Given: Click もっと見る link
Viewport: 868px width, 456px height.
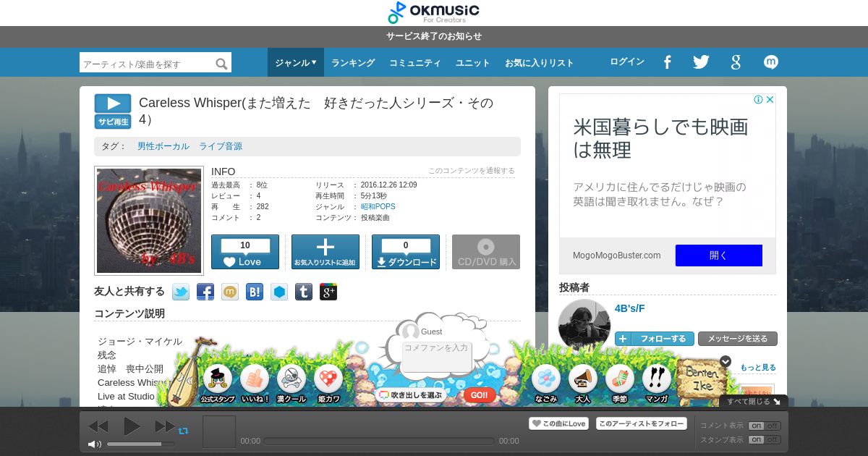Looking at the screenshot, I should (758, 368).
